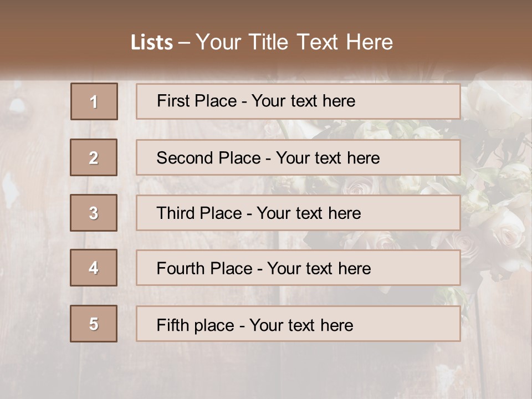The height and width of the screenshot is (399, 532).
Task: Click the words 'First Place'
Action: click(197, 101)
